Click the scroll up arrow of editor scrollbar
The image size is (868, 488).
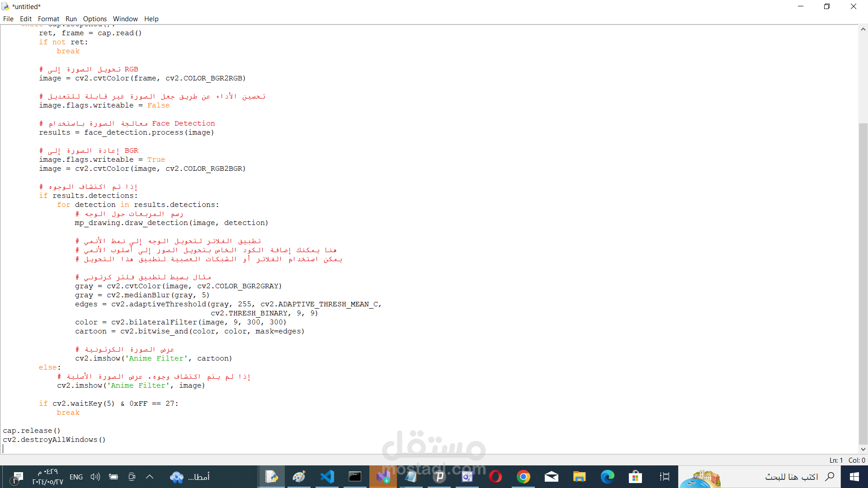[863, 29]
